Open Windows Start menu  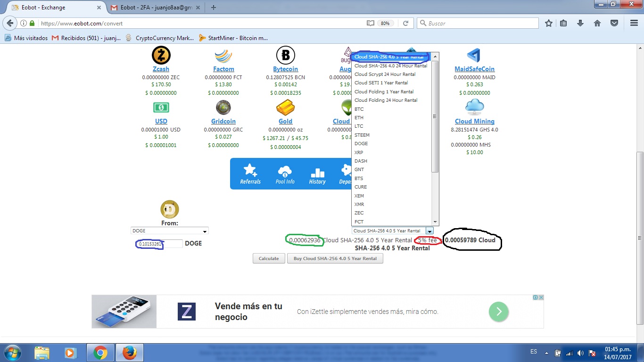(12, 353)
